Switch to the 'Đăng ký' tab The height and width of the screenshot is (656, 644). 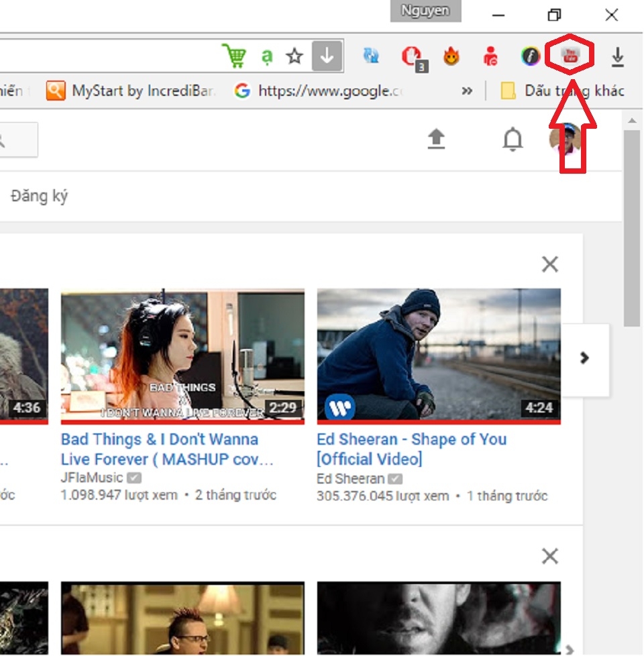[40, 196]
